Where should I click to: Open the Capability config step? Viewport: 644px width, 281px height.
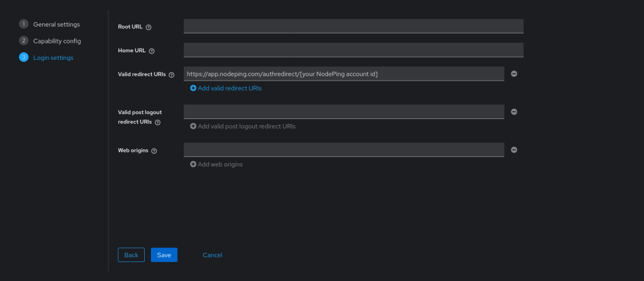point(57,41)
